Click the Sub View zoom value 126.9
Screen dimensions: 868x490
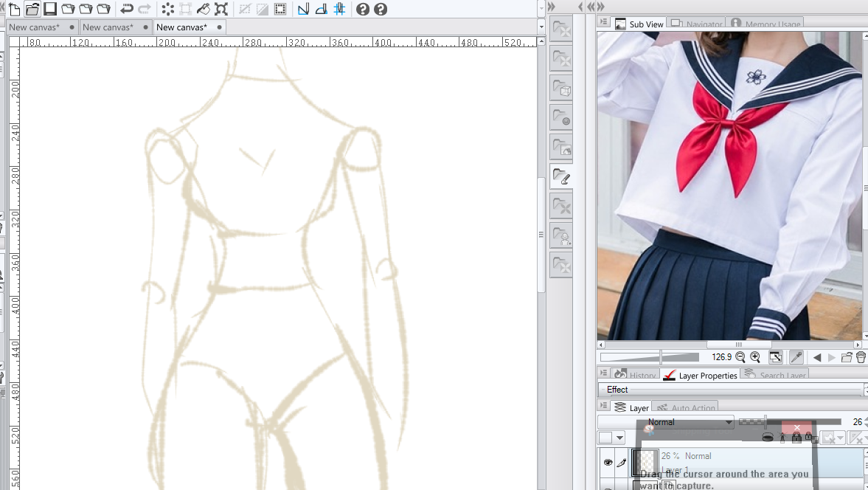721,357
